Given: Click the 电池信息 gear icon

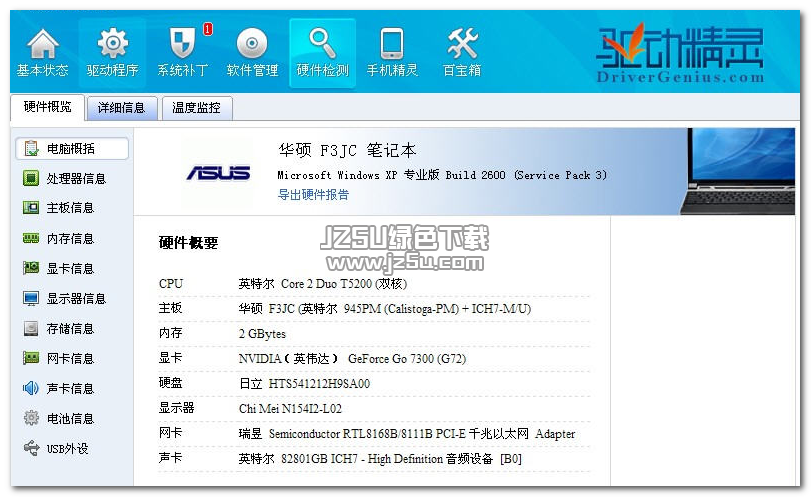Looking at the screenshot, I should 31,418.
